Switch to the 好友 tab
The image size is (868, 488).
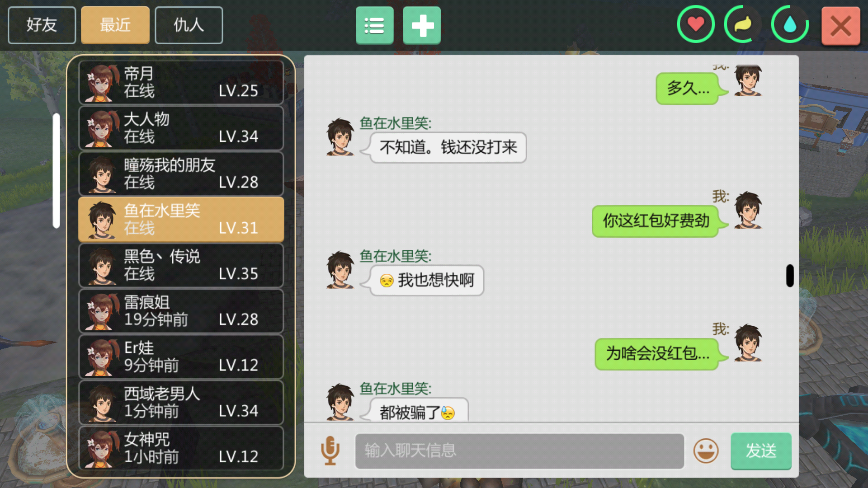pyautogui.click(x=42, y=25)
